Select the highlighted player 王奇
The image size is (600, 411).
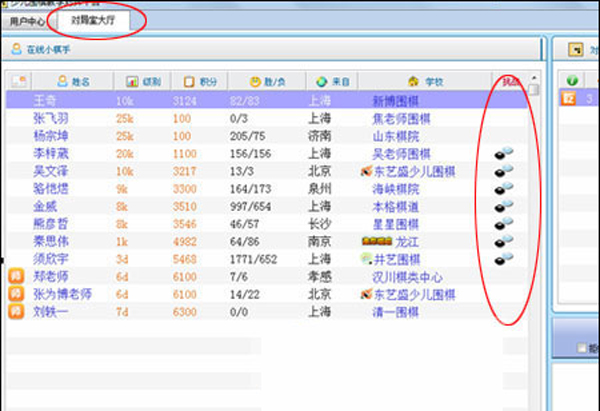[x=45, y=100]
